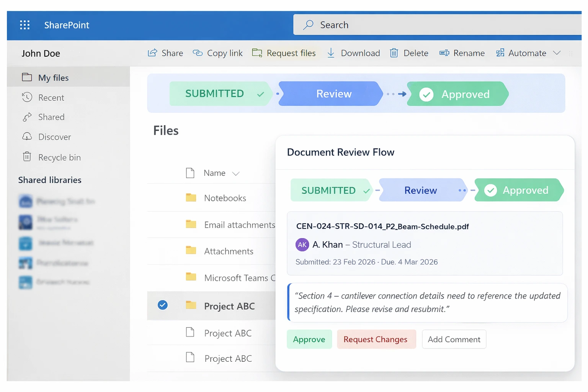Click the Recycle bin sidebar icon
Image resolution: width=588 pixels, height=392 pixels.
tap(27, 157)
